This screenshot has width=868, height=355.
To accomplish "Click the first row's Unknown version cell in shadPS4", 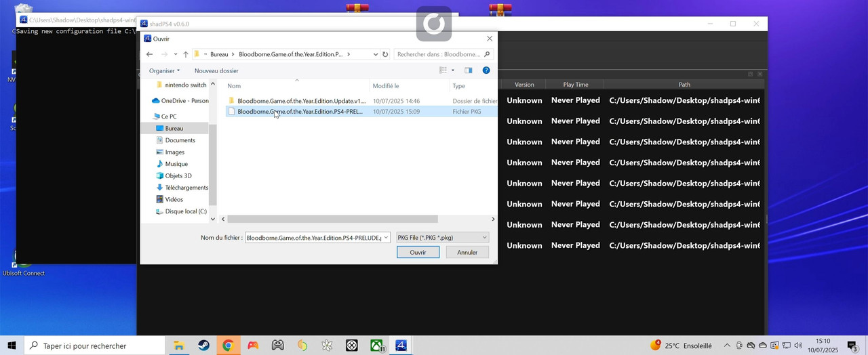I will tap(524, 100).
